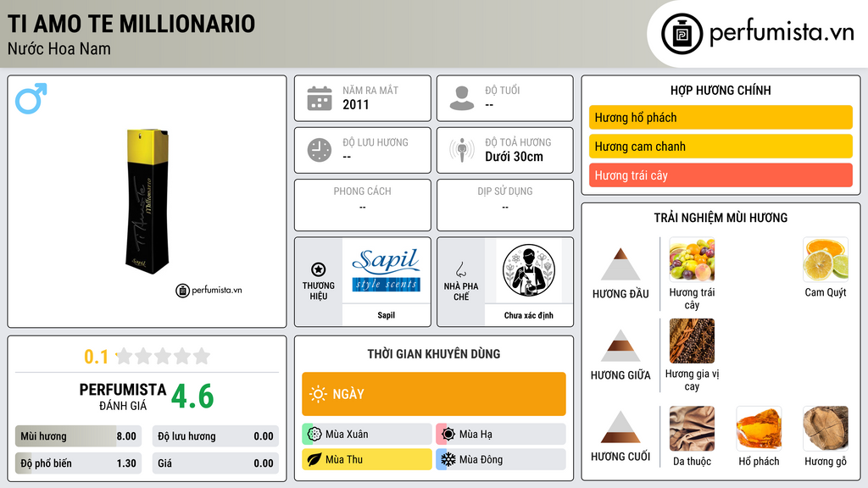Click the sun icon for Mùa Hạ
The height and width of the screenshot is (488, 868).
[448, 435]
